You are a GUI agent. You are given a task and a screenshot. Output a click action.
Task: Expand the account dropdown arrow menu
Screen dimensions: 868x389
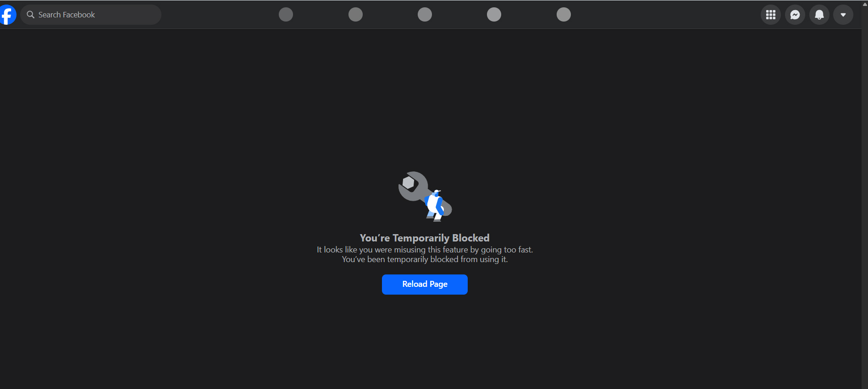843,15
